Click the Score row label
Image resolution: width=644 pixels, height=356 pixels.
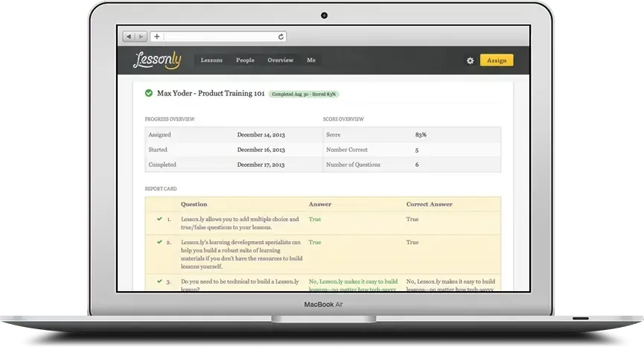coord(333,135)
